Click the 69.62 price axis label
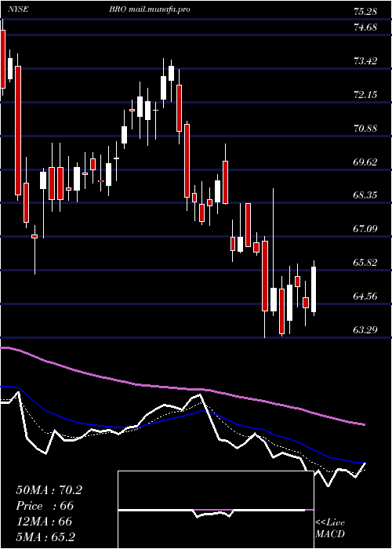Image resolution: width=392 pixels, height=549 pixels. click(x=365, y=162)
